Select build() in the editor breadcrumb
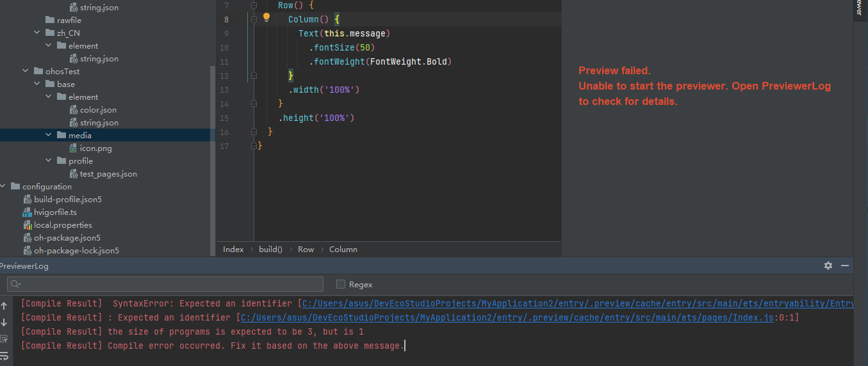 (270, 250)
